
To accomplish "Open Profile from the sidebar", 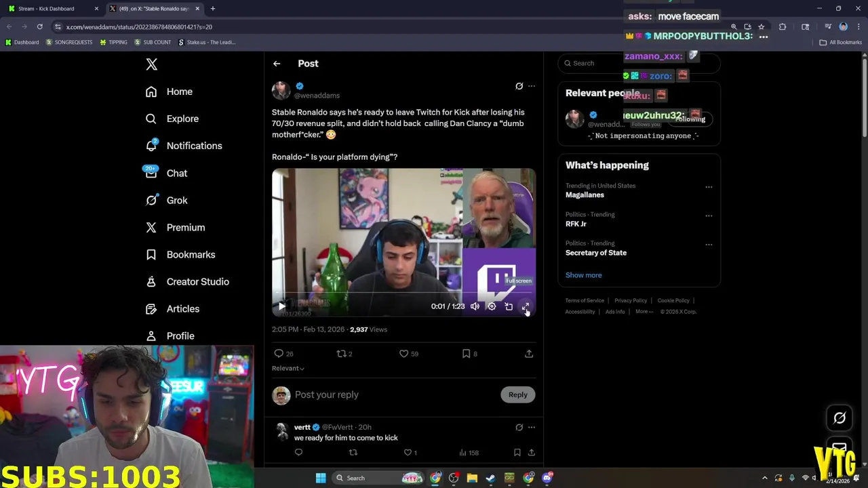I will (170, 335).
